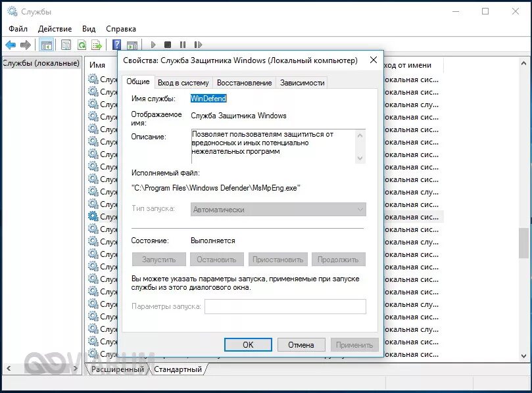The image size is (532, 393).
Task: Click the Имя column header
Action: pos(97,65)
